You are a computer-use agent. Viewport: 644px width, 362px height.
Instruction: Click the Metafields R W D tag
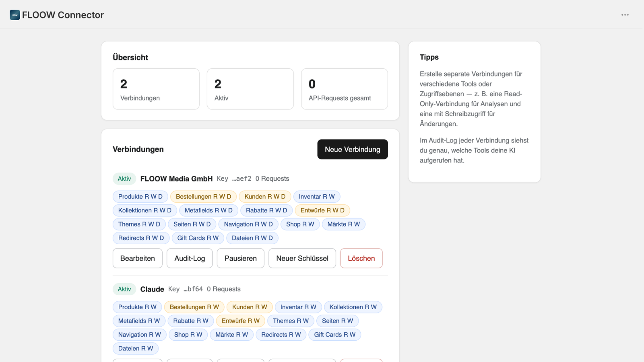tap(208, 210)
